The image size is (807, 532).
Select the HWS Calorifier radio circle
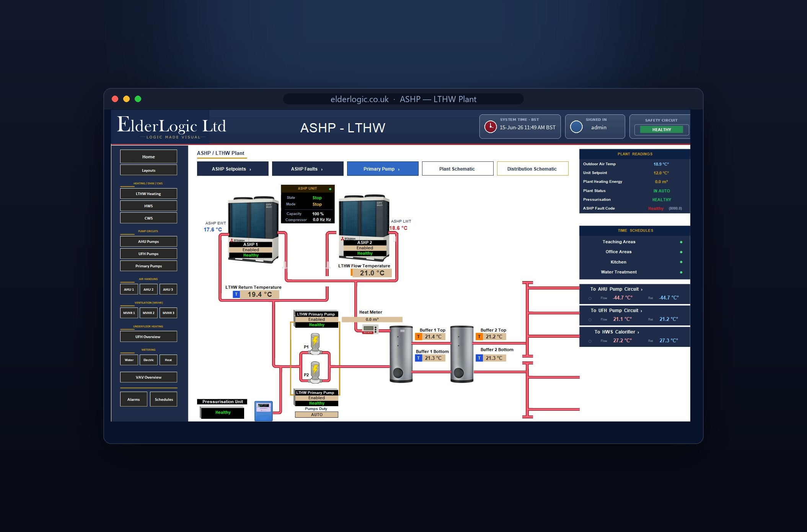(590, 341)
